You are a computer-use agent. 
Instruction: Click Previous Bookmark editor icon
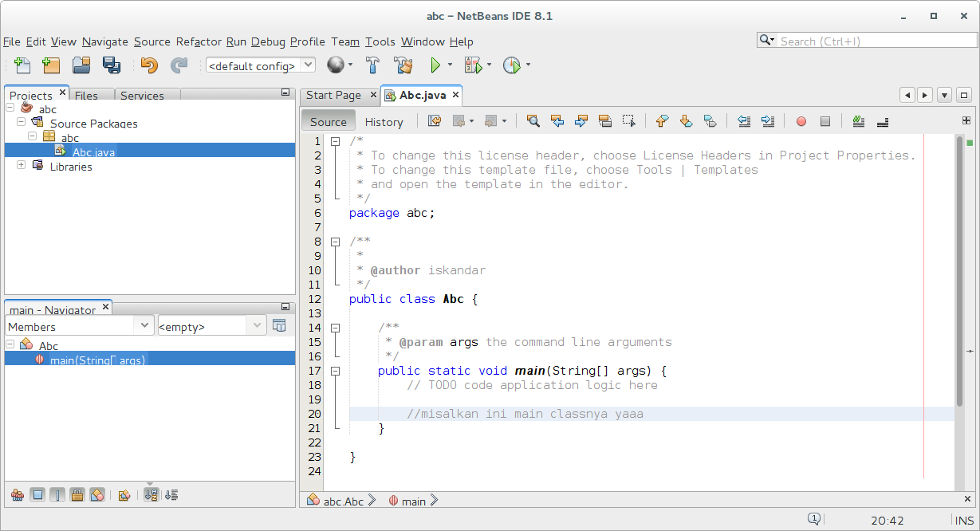[662, 121]
